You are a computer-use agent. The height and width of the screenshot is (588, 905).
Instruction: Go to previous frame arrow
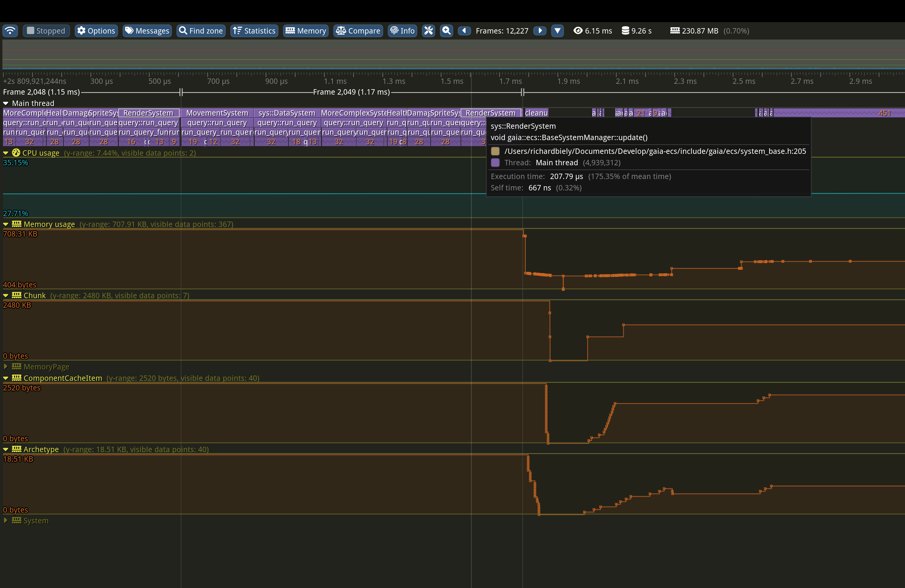[x=464, y=31]
